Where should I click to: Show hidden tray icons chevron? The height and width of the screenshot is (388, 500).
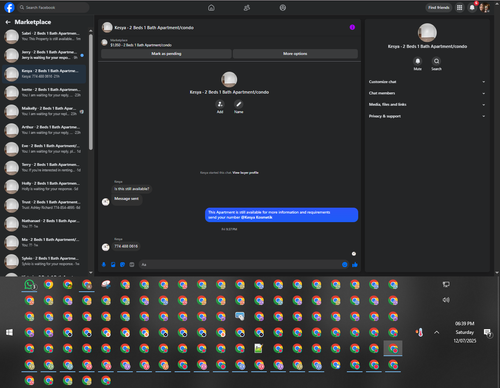click(437, 332)
